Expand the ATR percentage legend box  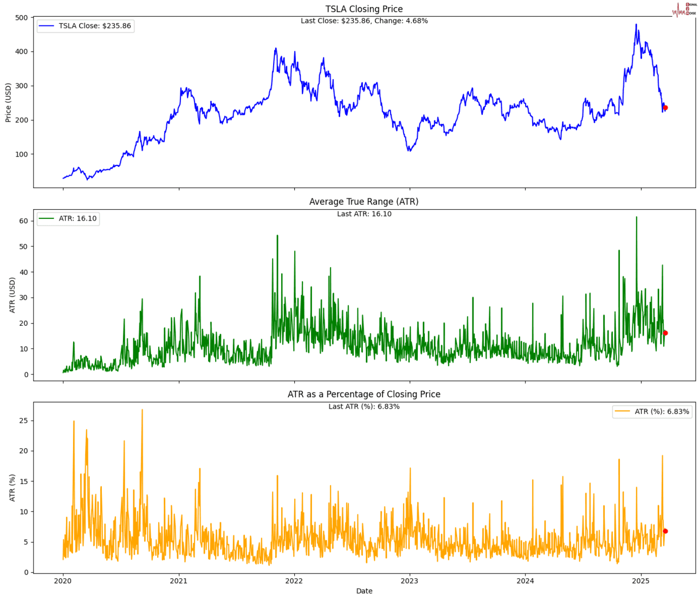coord(652,412)
